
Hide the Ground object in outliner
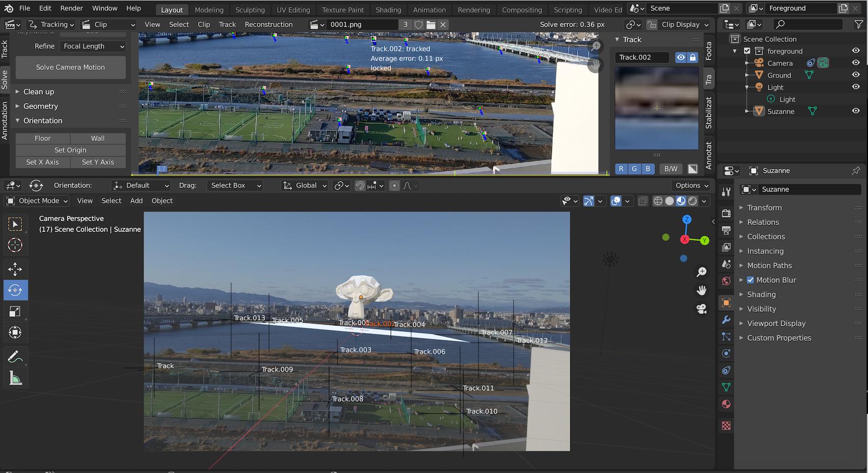click(856, 75)
